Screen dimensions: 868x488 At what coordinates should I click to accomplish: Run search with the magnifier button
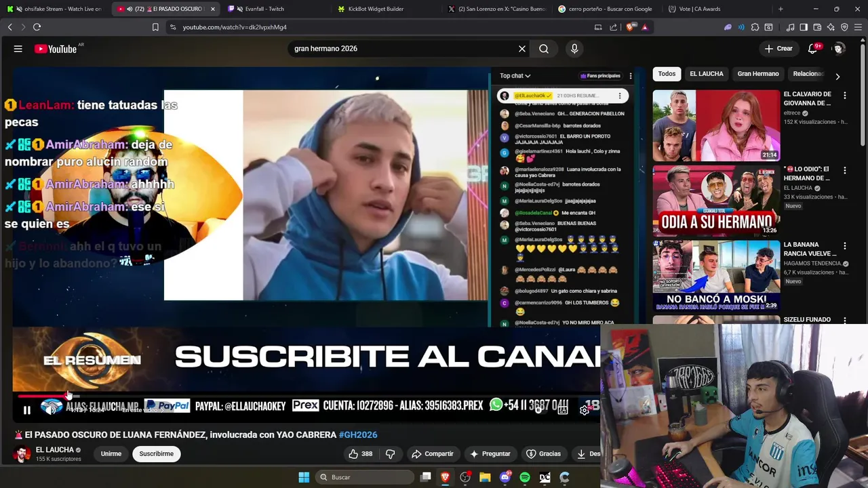544,49
